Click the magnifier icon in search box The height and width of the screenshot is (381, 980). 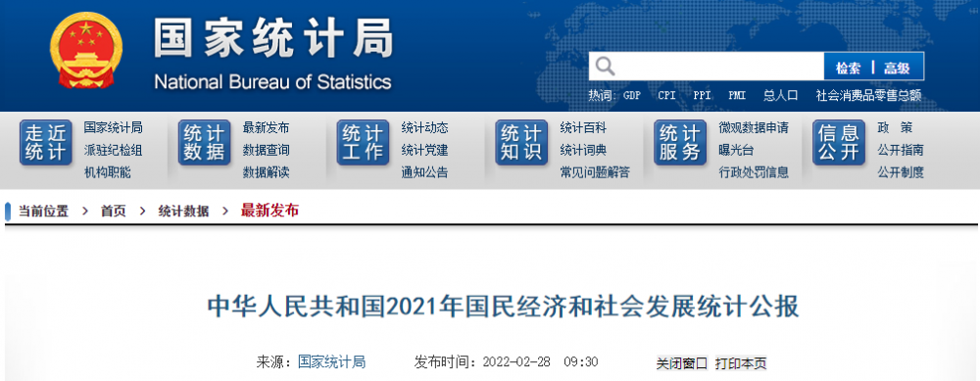tap(605, 67)
